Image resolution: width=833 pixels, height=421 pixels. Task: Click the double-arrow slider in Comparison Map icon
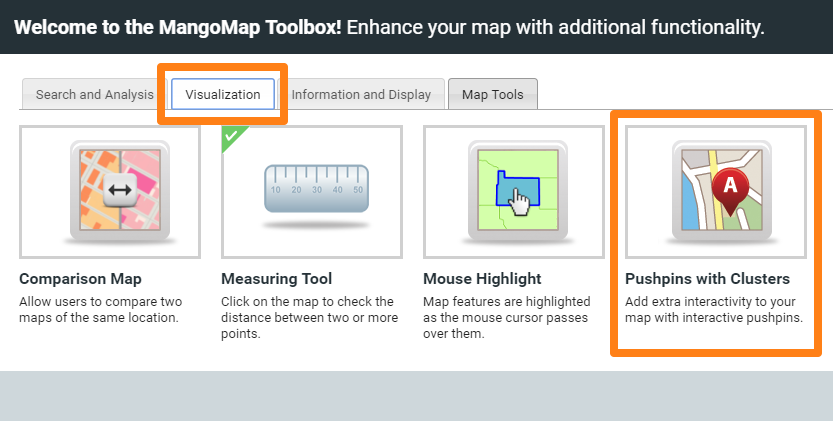coord(120,190)
